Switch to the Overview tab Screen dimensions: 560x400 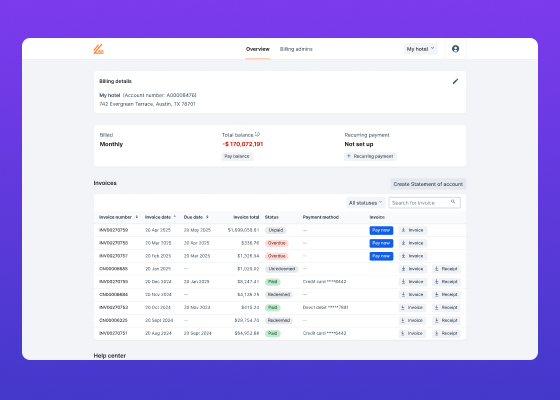coord(258,49)
